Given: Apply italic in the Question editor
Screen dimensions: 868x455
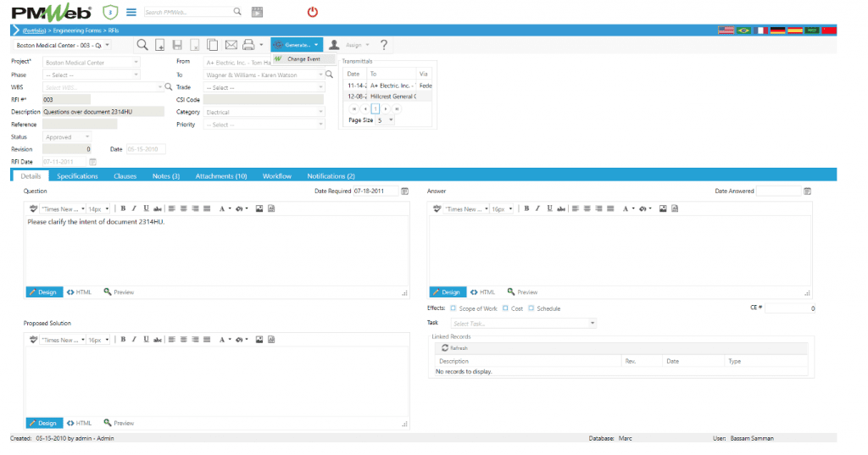Looking at the screenshot, I should [134, 208].
